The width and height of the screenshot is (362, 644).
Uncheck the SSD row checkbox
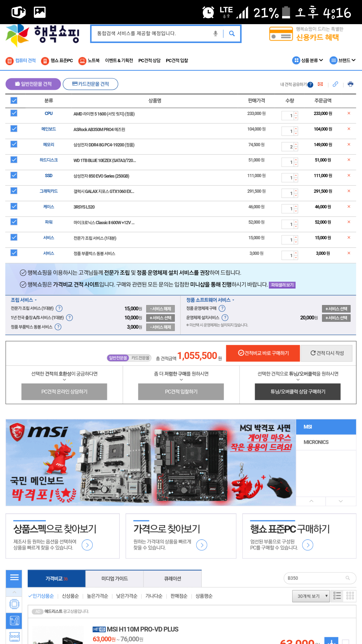14,175
